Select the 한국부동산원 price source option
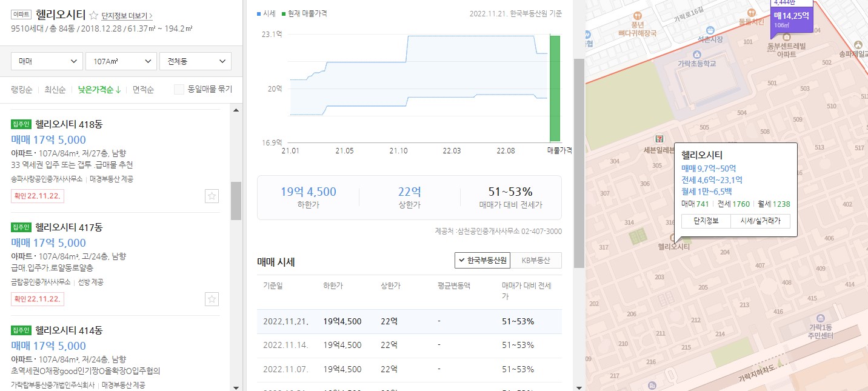 tap(482, 260)
